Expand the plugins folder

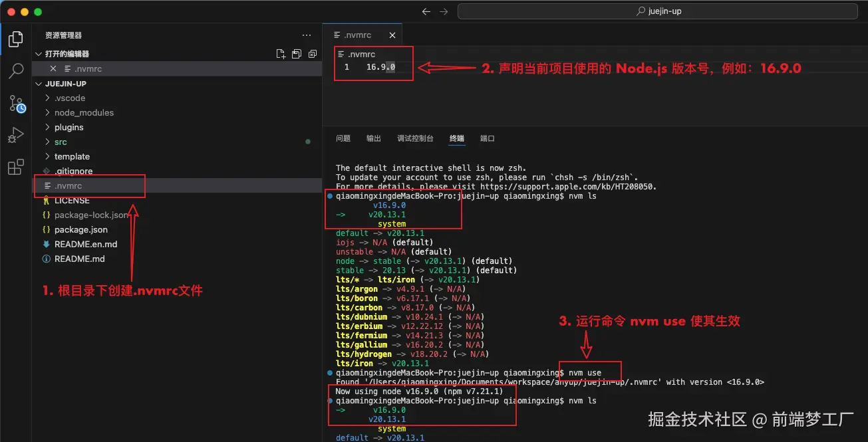point(177,127)
